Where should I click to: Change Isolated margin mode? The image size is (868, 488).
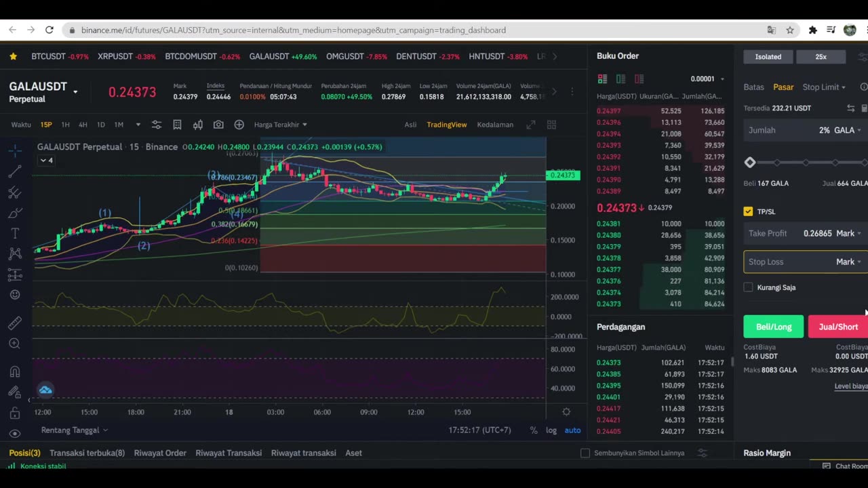pos(768,57)
